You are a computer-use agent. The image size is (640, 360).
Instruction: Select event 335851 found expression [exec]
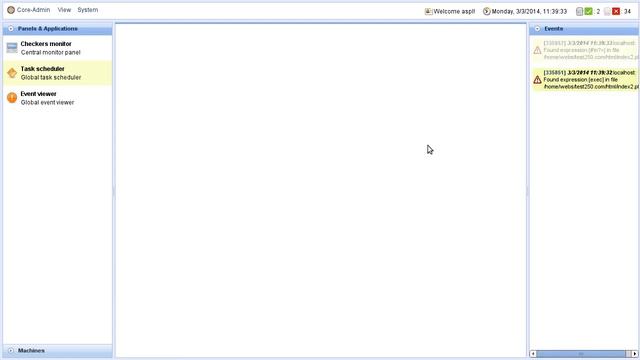coord(585,80)
